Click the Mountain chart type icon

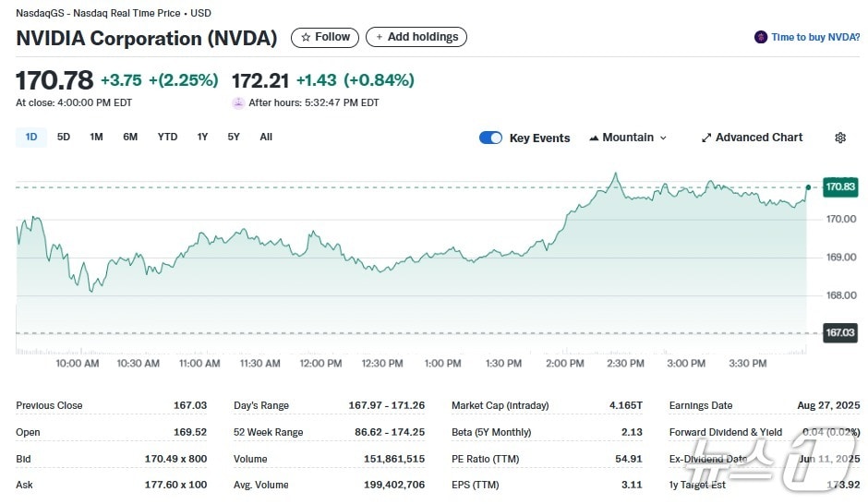pos(593,138)
